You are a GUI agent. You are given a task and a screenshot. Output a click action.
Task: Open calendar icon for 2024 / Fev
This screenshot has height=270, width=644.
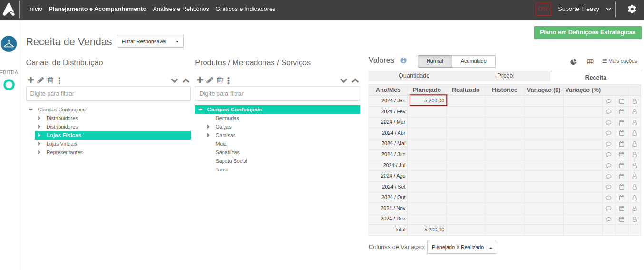click(x=621, y=111)
